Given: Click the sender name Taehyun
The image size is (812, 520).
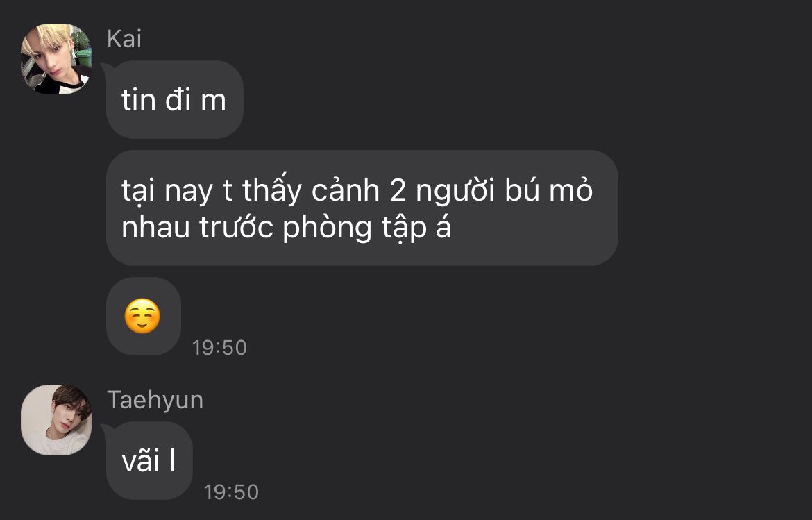Looking at the screenshot, I should click(155, 401).
